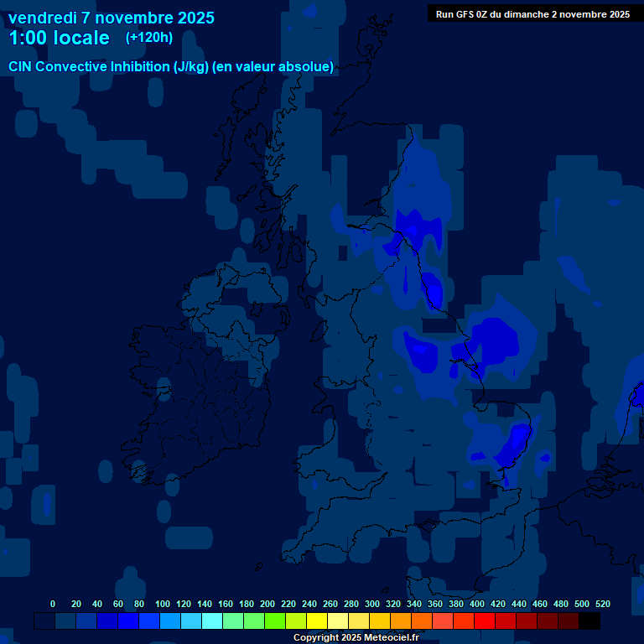Click the 260 value on legend scale
644x644 pixels.
click(x=330, y=604)
